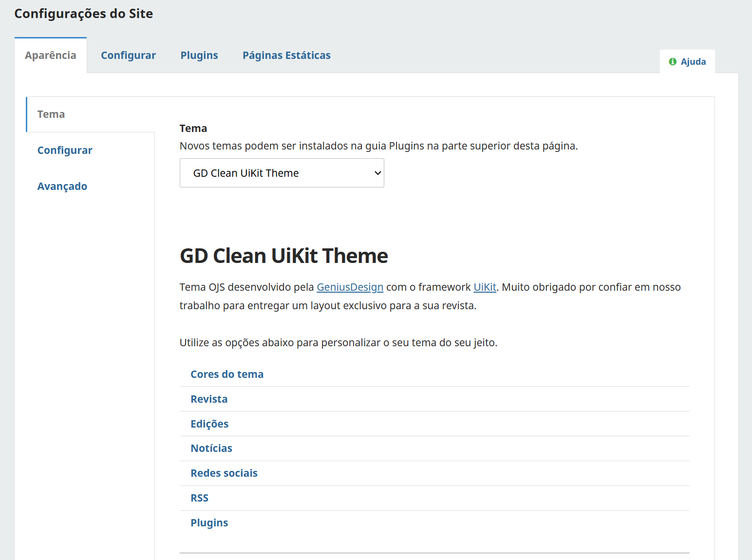Screen dimensions: 752x560
Task: Select Avançado in the sidebar
Action: [x=62, y=186]
